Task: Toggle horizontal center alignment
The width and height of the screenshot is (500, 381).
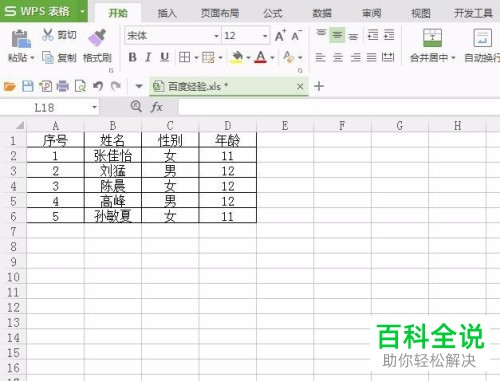Action: coord(338,57)
